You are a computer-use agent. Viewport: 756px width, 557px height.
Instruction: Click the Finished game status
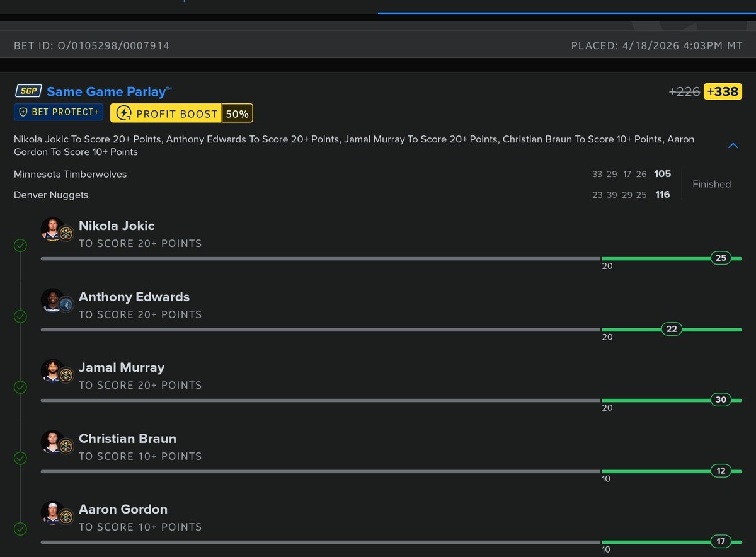(x=712, y=184)
